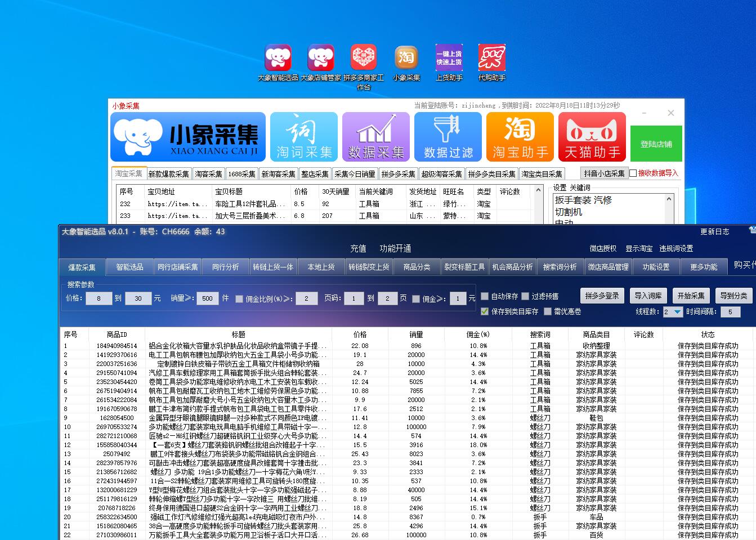Viewport: 756px width, 540px height.
Task: Uncheck 保存到类目库存 checkbox
Action: click(x=485, y=311)
